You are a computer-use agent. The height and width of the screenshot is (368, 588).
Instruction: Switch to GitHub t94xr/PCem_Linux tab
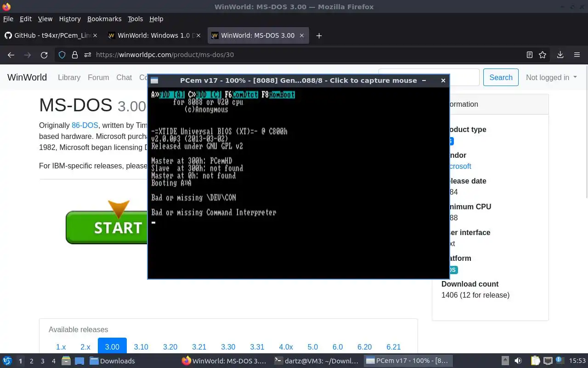coord(51,35)
